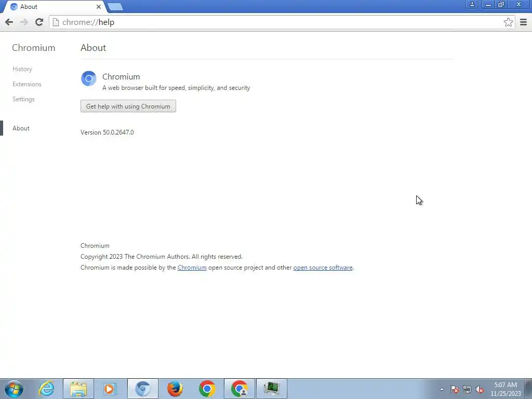Screen dimensions: 532x399
Task: Click the muted volume tray icon
Action: (x=480, y=389)
